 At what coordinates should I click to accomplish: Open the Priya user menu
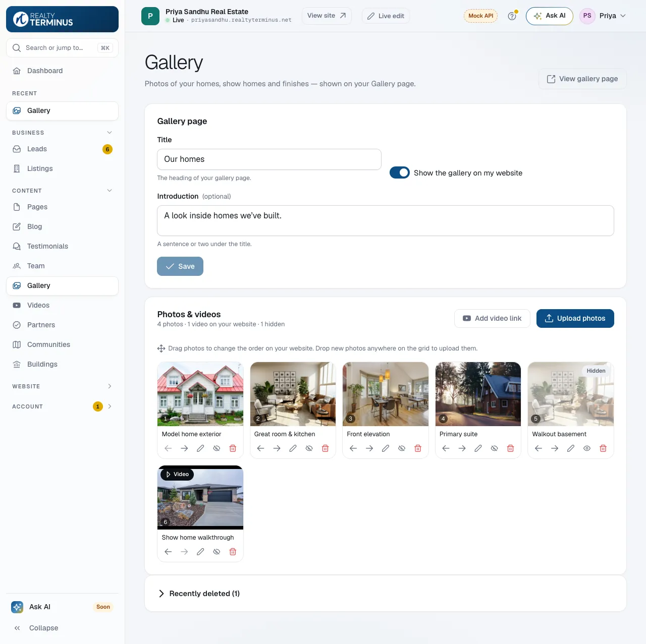tap(603, 16)
